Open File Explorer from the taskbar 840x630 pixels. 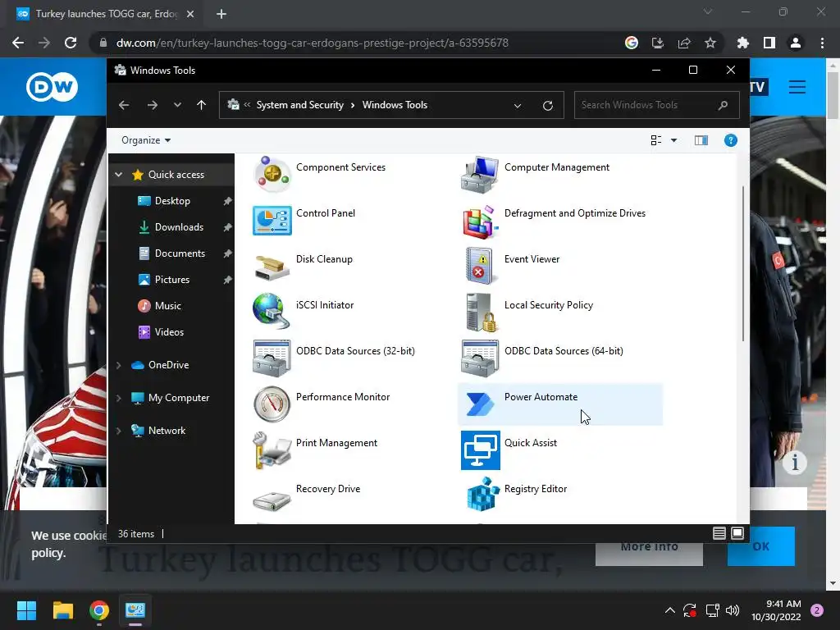(63, 610)
